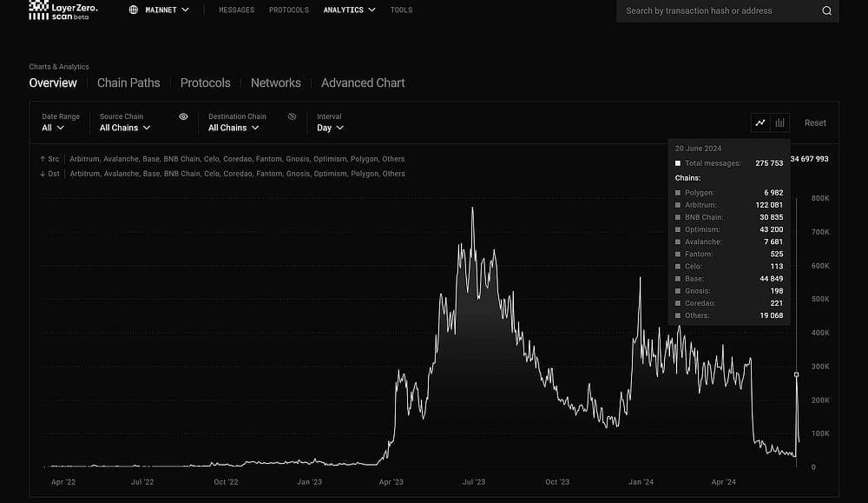Click the Fantom square marker in tooltip
Viewport: 868px width, 503px height.
click(x=678, y=255)
